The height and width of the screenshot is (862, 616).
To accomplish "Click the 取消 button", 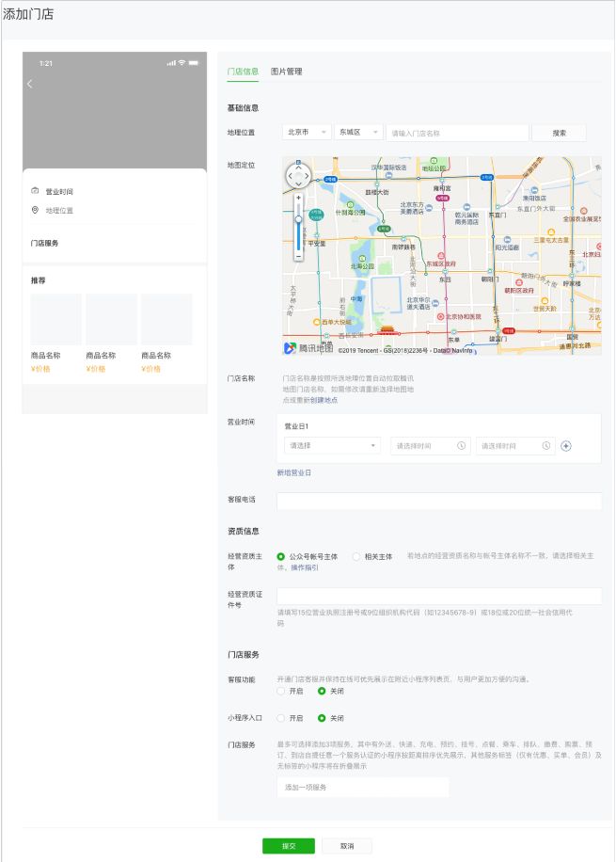I will click(x=347, y=845).
